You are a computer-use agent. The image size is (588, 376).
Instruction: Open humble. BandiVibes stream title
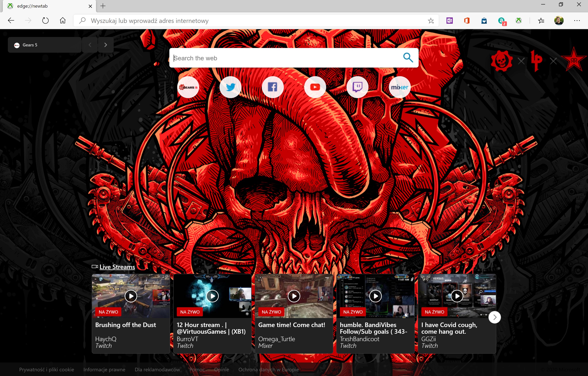tap(374, 328)
